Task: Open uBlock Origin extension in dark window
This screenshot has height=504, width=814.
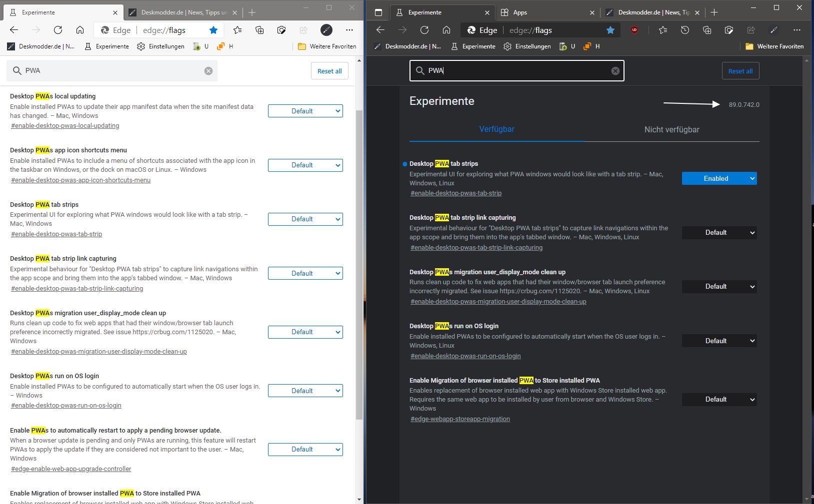Action: pos(634,30)
